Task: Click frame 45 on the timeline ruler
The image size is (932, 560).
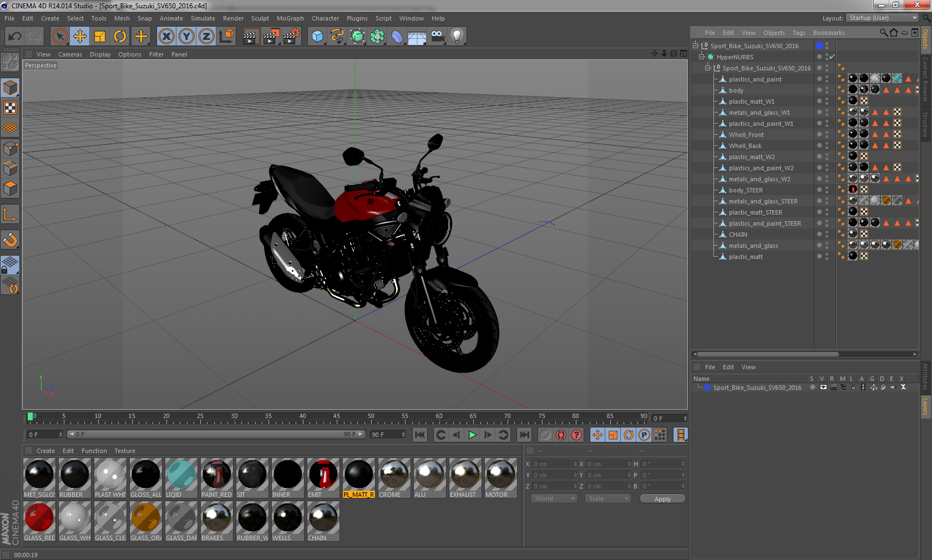Action: [x=337, y=417]
